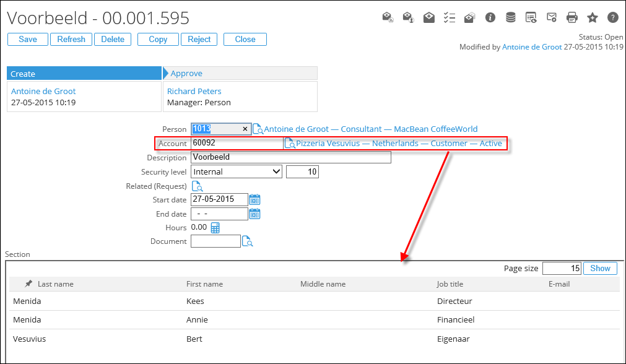Image resolution: width=626 pixels, height=364 pixels.
Task: Click into the Description text field
Action: pos(290,157)
